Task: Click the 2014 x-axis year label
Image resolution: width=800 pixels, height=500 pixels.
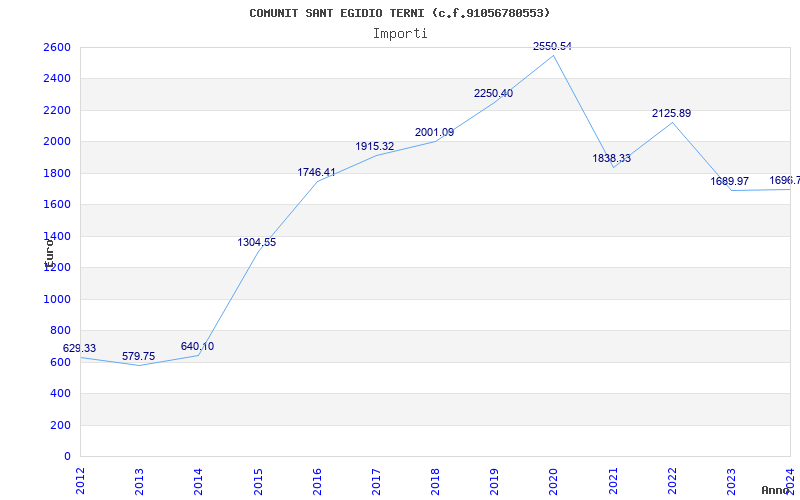Action: point(198,481)
